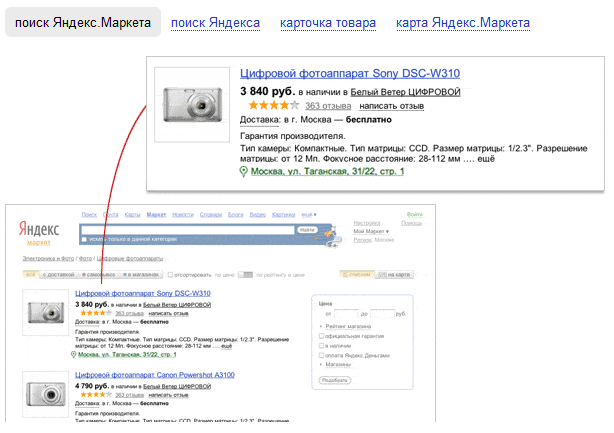Open "Электроника и фото" breadcrumb
Screen dimensions: 614x433
click(x=48, y=258)
